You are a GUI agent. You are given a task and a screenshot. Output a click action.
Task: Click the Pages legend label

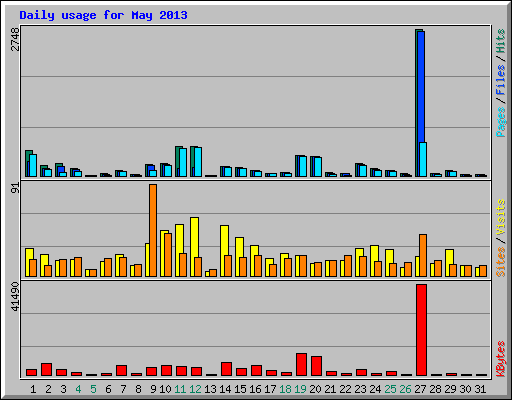[501, 122]
